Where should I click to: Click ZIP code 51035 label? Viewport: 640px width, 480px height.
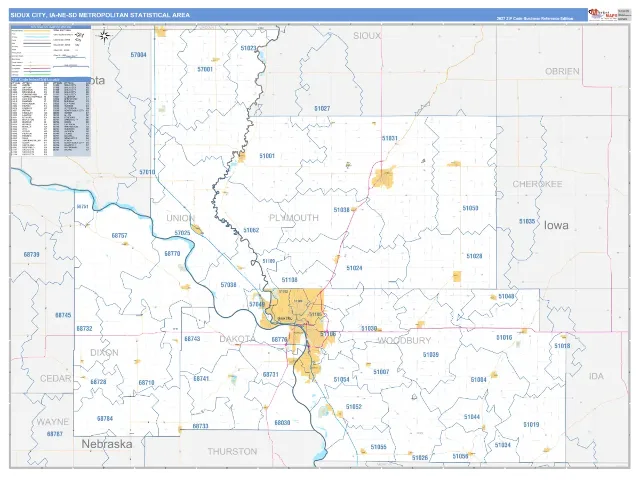pos(527,221)
